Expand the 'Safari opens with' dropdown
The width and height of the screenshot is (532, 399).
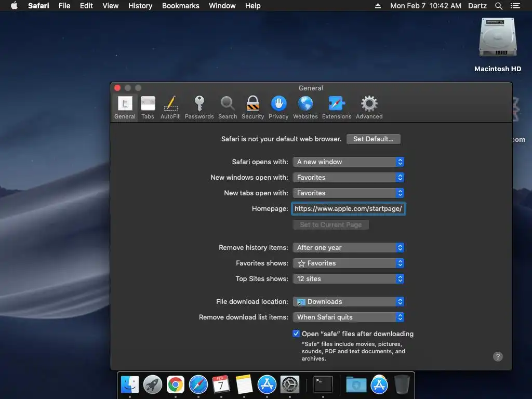(349, 162)
